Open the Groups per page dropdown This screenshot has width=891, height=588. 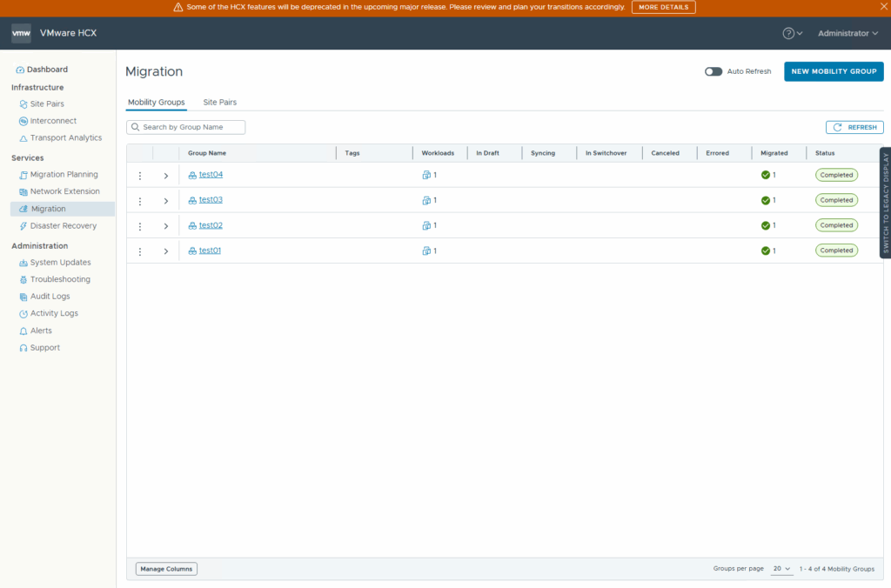(x=781, y=569)
